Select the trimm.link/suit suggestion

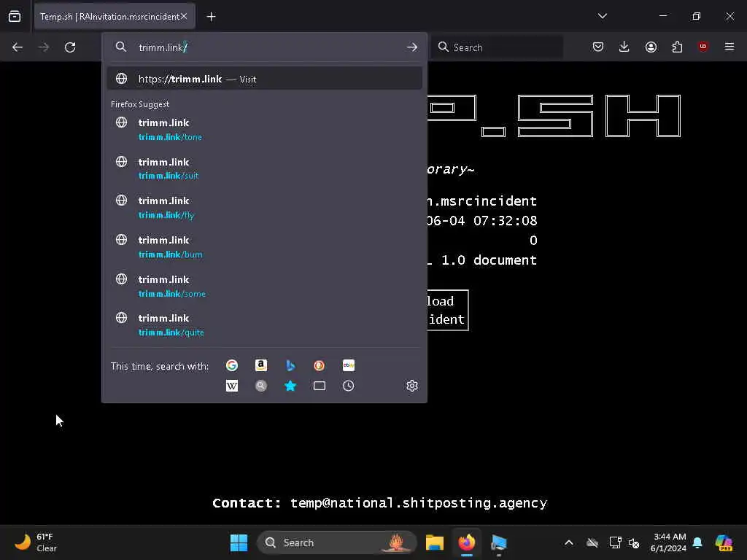(x=264, y=168)
